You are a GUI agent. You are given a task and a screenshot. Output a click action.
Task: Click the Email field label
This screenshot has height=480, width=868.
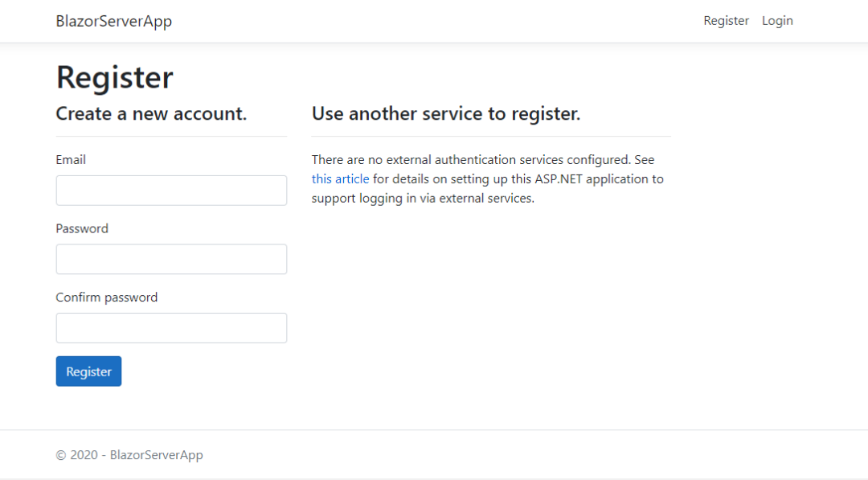(71, 160)
